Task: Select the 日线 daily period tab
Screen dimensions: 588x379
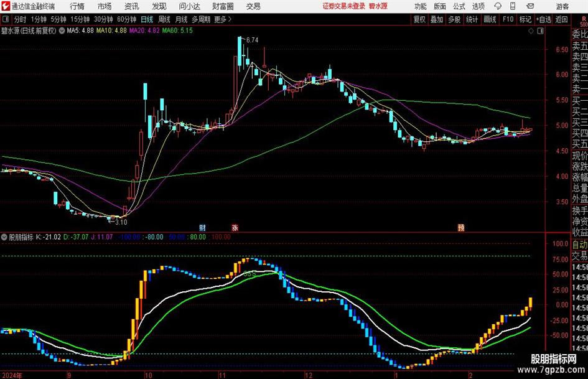Action: coord(147,19)
